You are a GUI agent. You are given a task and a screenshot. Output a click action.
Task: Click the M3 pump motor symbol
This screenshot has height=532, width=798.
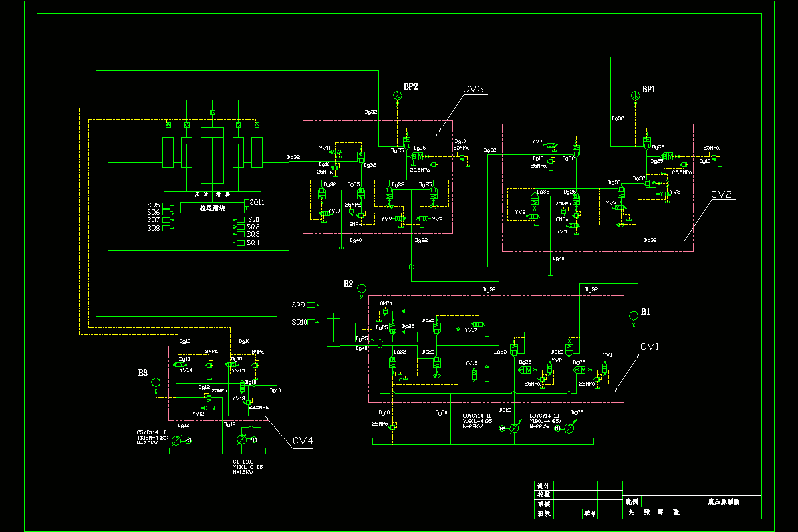(x=188, y=440)
